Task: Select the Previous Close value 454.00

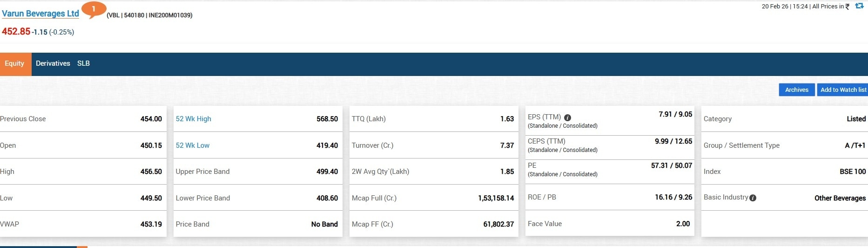Action: pos(151,119)
